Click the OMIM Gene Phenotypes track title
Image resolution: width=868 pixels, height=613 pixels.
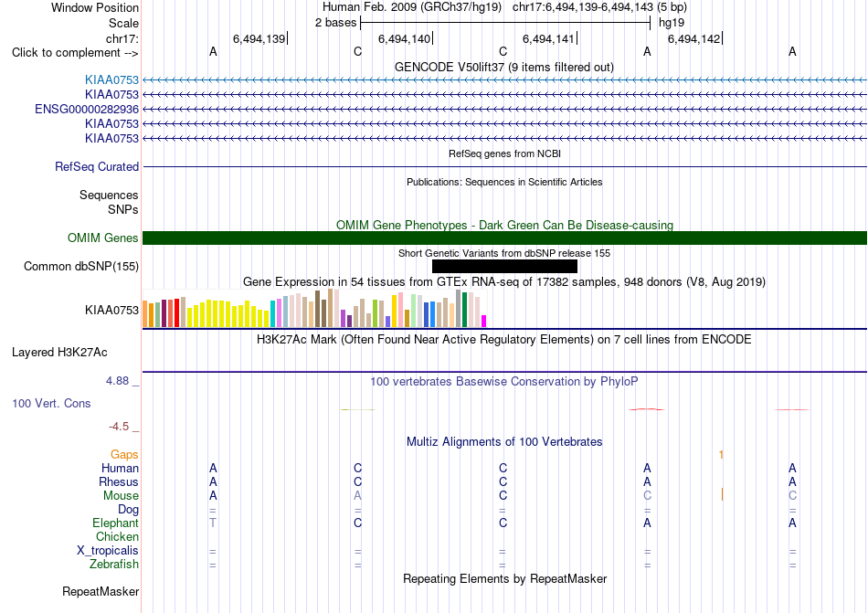505,225
